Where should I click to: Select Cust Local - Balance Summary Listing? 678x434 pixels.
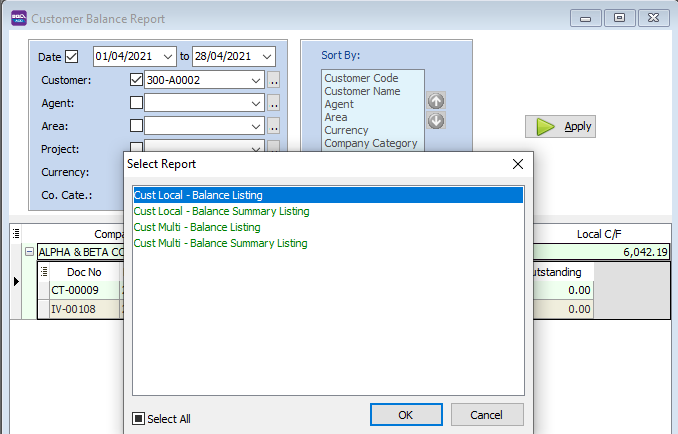click(221, 211)
